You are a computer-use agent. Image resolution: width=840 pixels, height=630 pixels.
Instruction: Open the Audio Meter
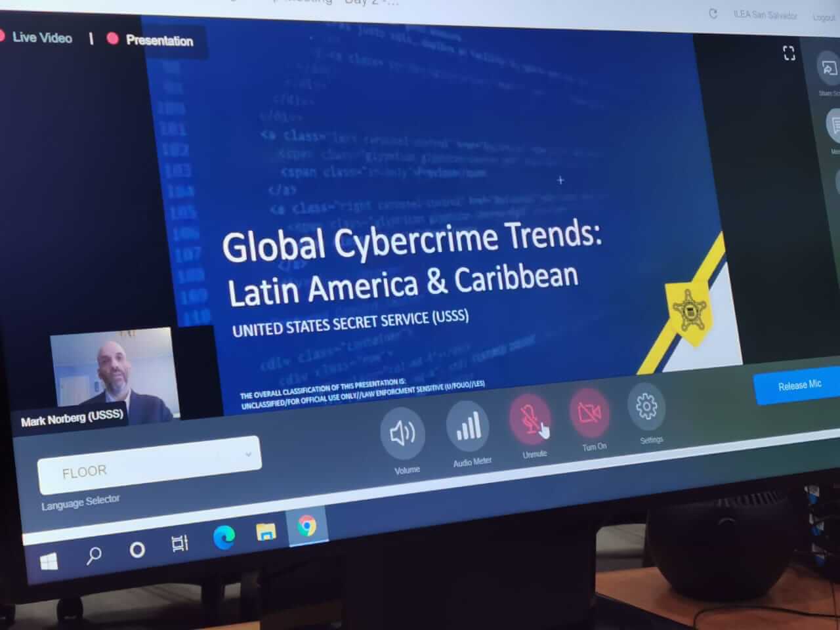pos(468,425)
